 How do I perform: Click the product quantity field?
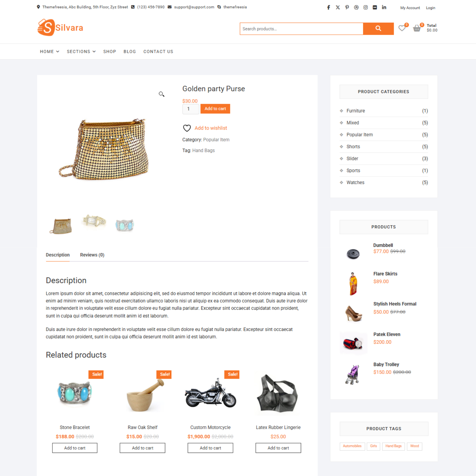(191, 109)
